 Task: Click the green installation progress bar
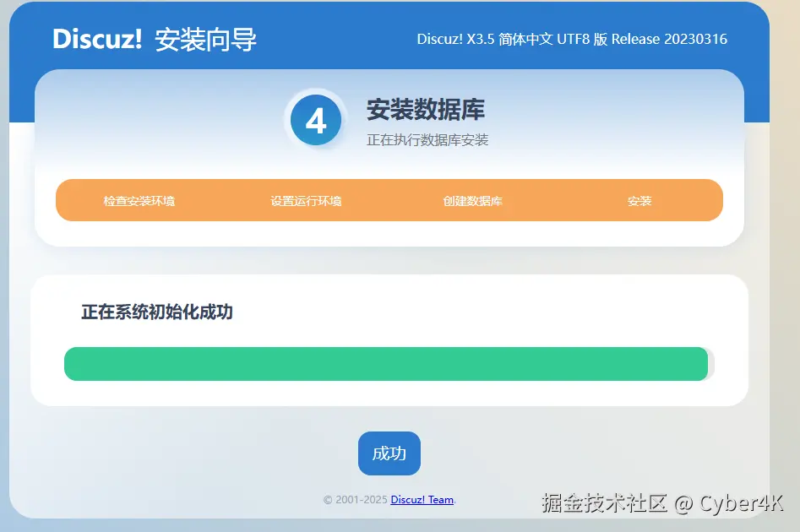(386, 364)
